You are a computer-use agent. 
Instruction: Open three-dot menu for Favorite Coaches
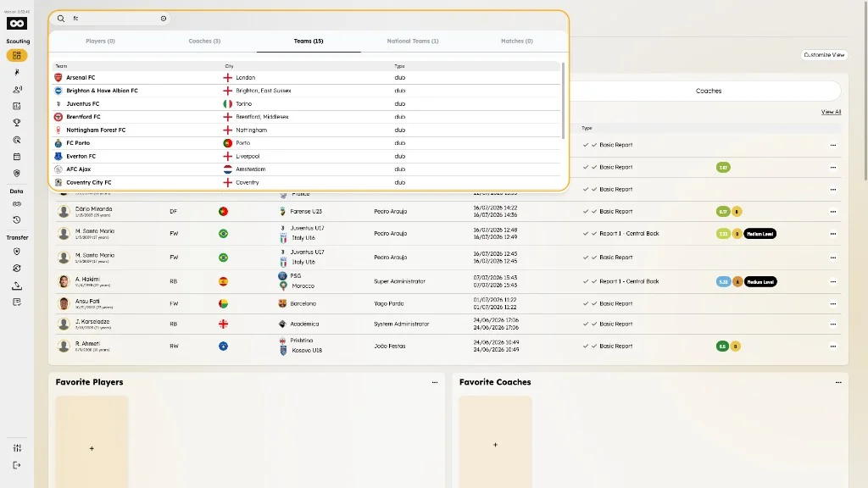[838, 382]
